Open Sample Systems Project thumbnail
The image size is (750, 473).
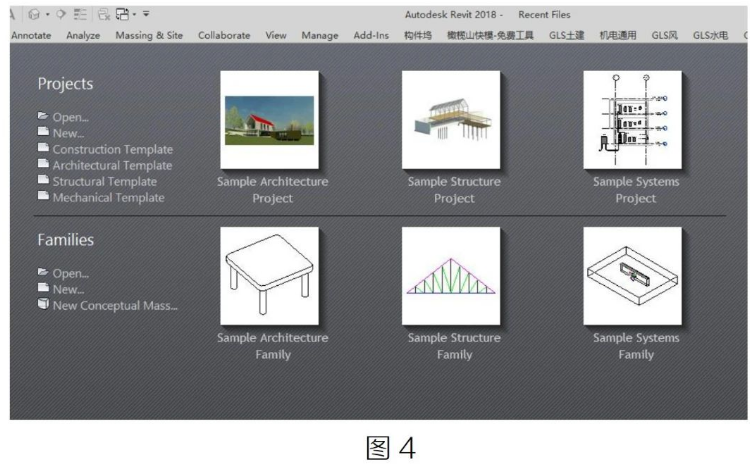[633, 120]
